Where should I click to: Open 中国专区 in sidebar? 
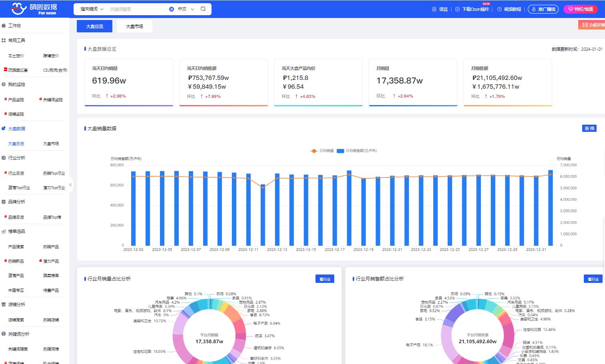tap(16, 290)
